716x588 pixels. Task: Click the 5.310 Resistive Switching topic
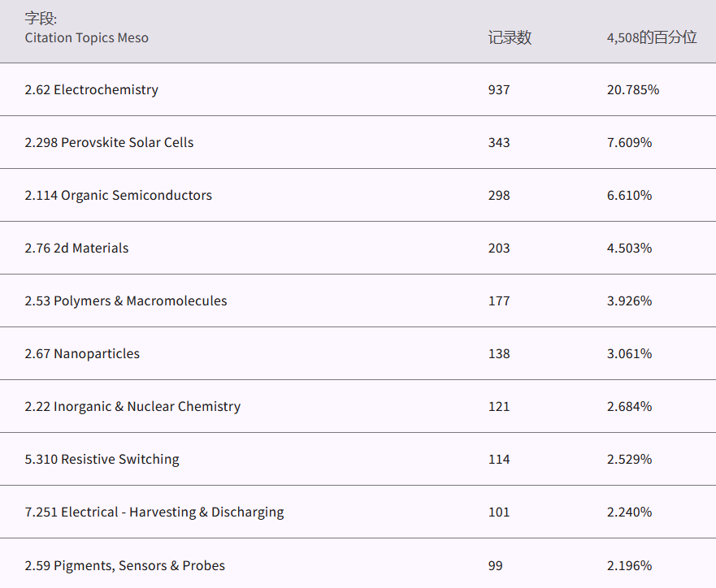[x=102, y=459]
